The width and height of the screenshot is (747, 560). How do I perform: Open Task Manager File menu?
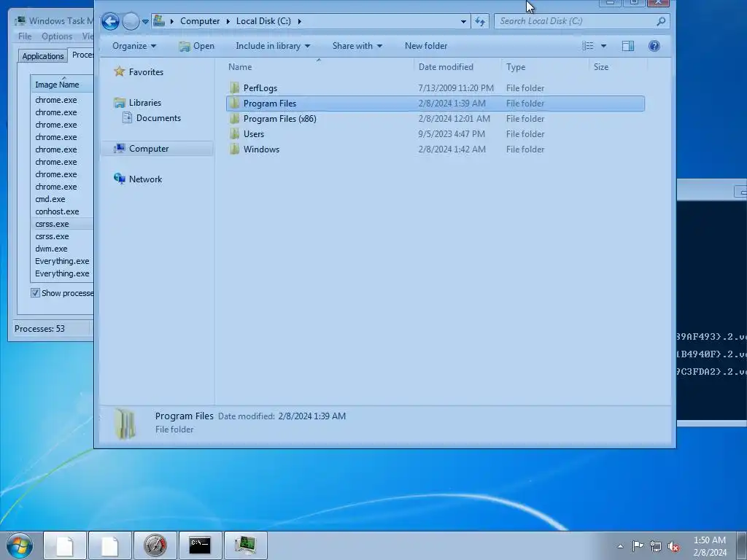25,36
